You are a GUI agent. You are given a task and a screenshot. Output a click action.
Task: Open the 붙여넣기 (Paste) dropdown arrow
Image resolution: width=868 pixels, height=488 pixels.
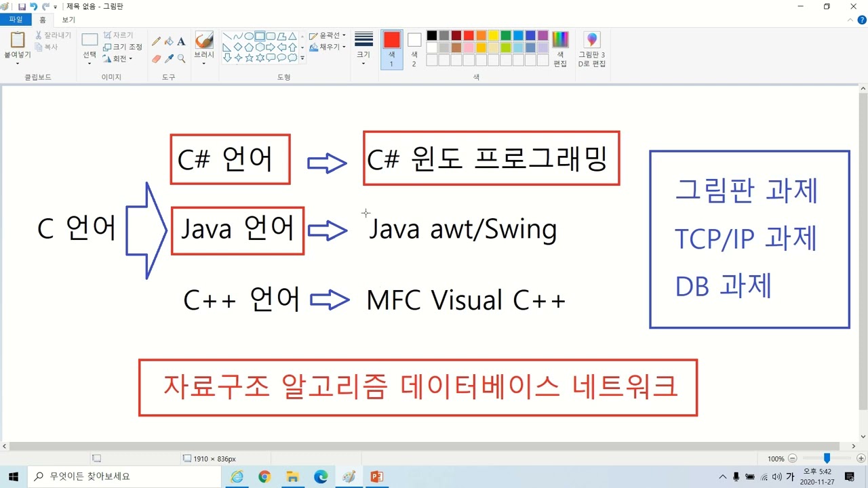18,63
